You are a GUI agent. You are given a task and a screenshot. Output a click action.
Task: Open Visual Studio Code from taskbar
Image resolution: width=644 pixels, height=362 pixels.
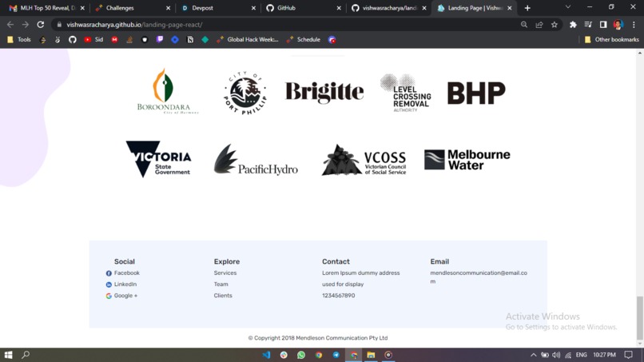click(x=266, y=355)
